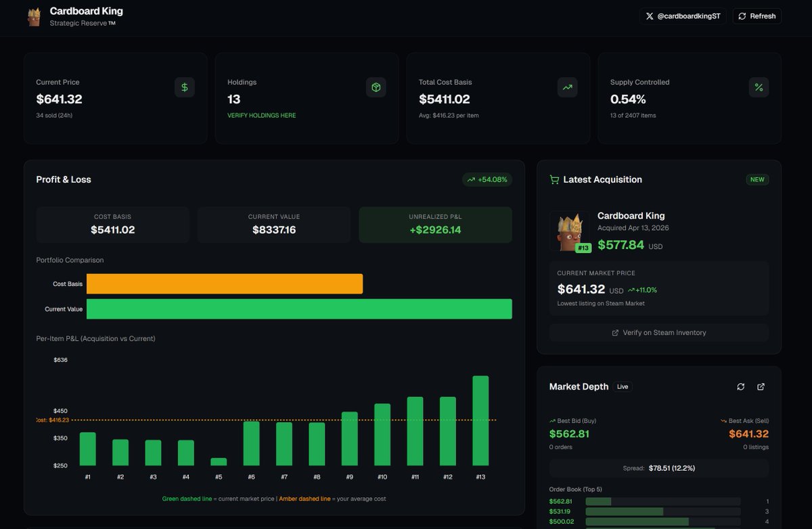This screenshot has height=529, width=812.
Task: Click the bar for item #11
Action: click(415, 431)
